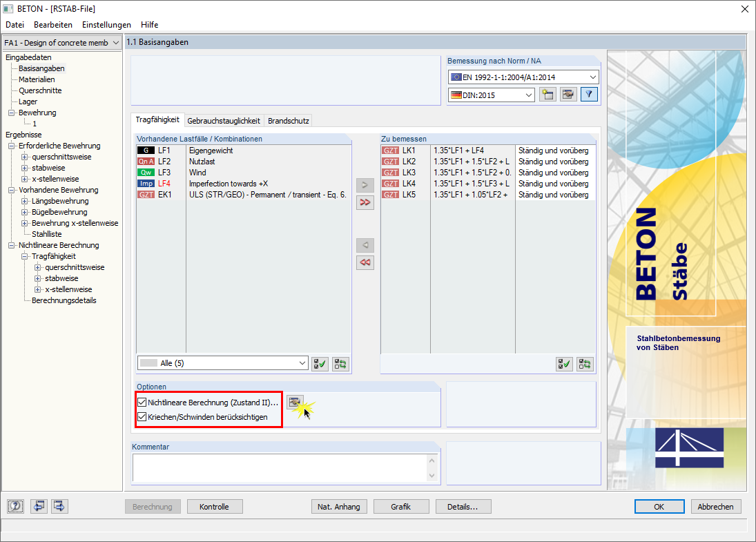Image resolution: width=756 pixels, height=542 pixels.
Task: Collapse the Tragfähigkeit tree node
Action: [25, 257]
